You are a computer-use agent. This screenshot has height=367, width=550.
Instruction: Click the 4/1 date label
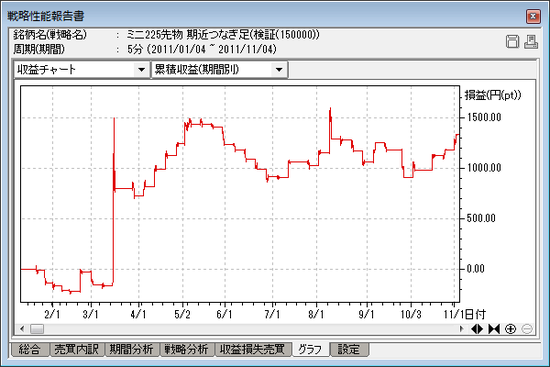(x=138, y=314)
